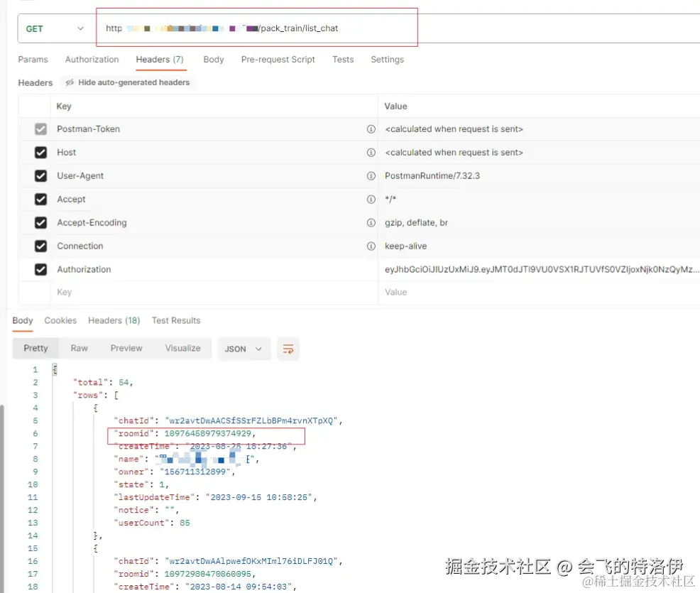Switch to the Params tab
Screen dimensions: 700x593
click(33, 60)
